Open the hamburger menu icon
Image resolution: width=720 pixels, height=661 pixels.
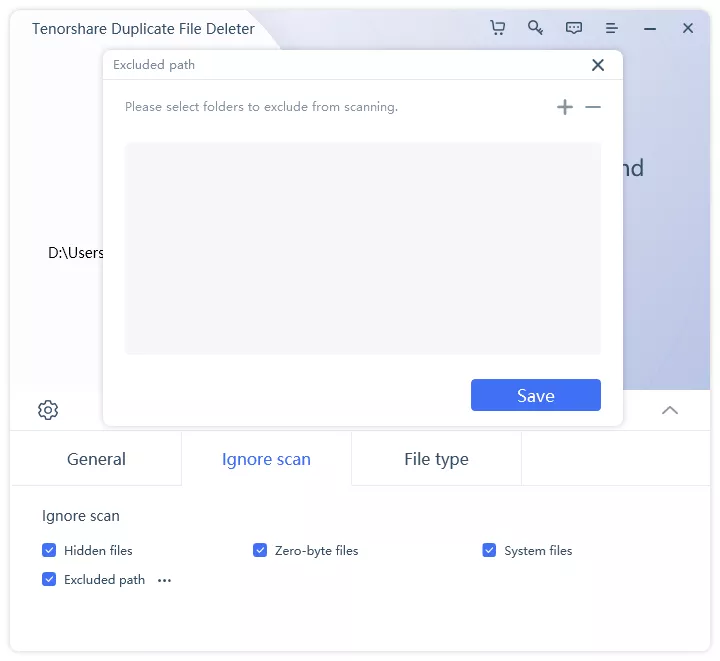(612, 28)
